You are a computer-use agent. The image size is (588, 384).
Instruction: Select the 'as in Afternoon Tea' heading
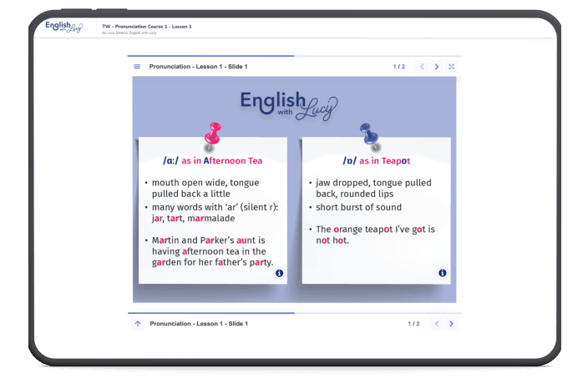pos(212,160)
